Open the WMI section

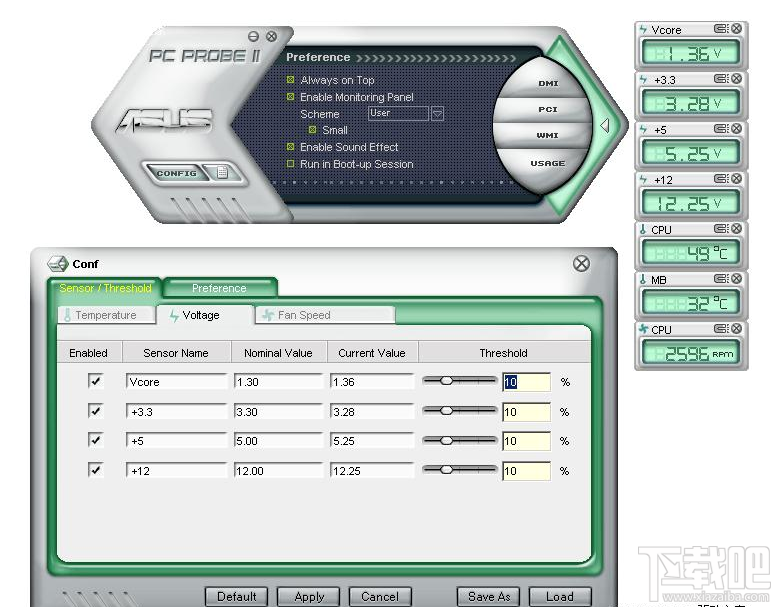tap(548, 135)
